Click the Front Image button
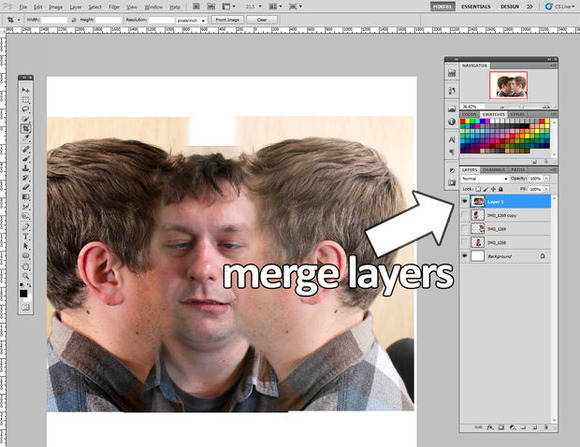This screenshot has width=580, height=447. [227, 20]
